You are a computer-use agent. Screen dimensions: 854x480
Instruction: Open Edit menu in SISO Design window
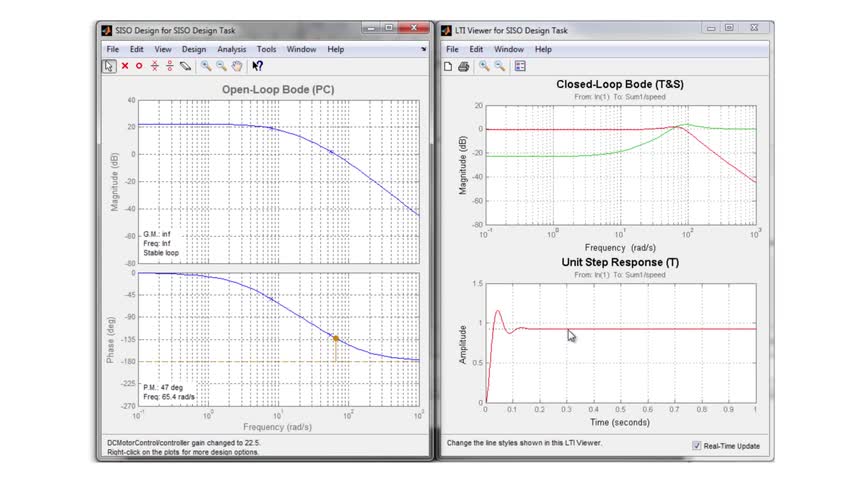[136, 49]
